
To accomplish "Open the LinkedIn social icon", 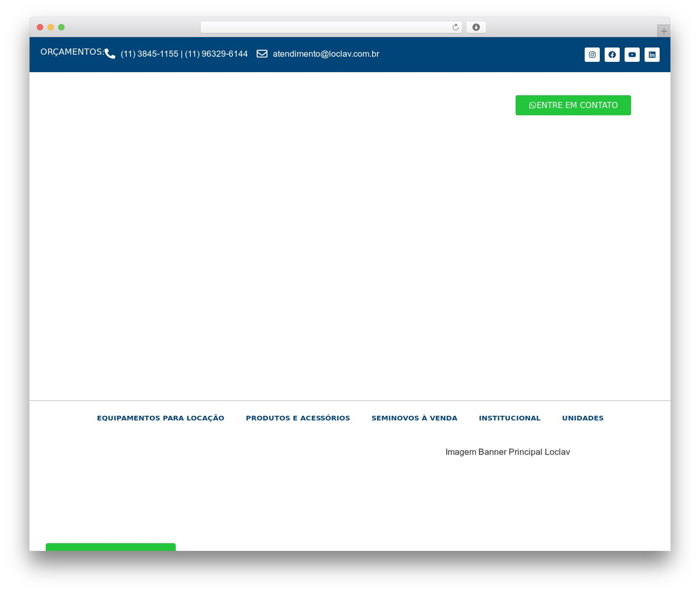I will coord(652,55).
